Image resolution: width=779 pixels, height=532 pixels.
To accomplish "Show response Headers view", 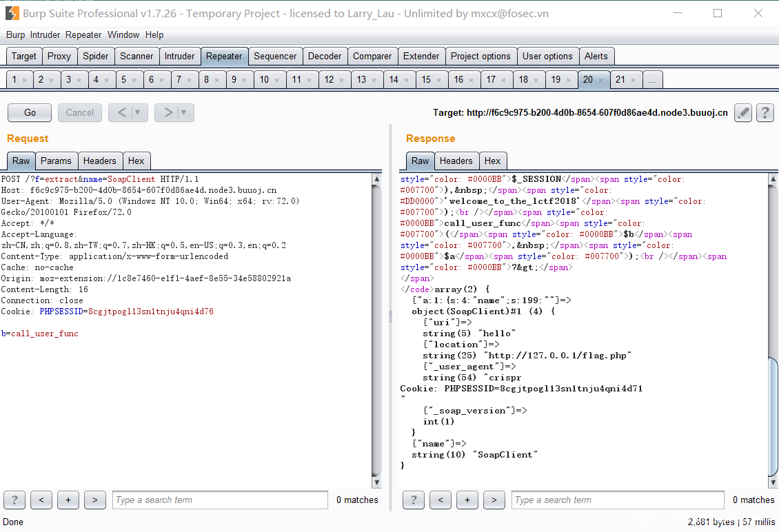I will tap(456, 161).
